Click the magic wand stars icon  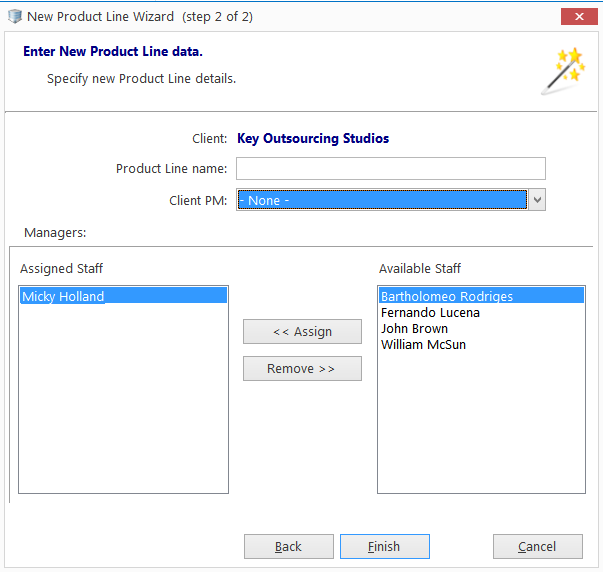(563, 71)
